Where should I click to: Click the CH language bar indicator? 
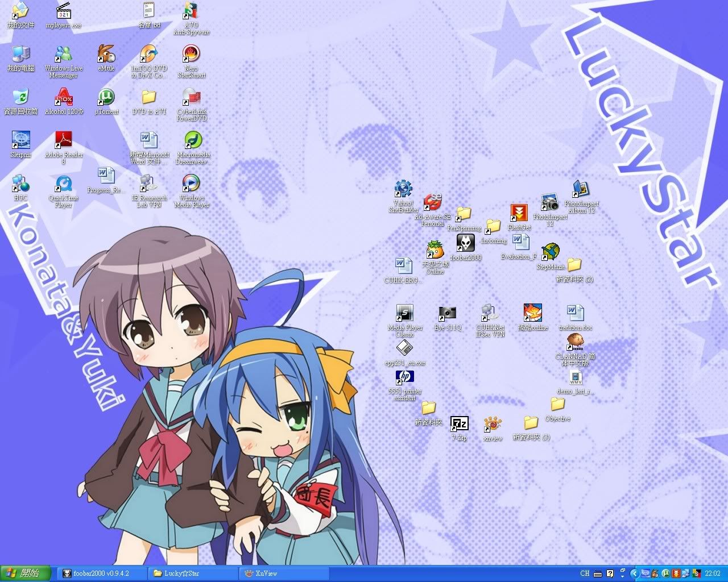pyautogui.click(x=585, y=573)
